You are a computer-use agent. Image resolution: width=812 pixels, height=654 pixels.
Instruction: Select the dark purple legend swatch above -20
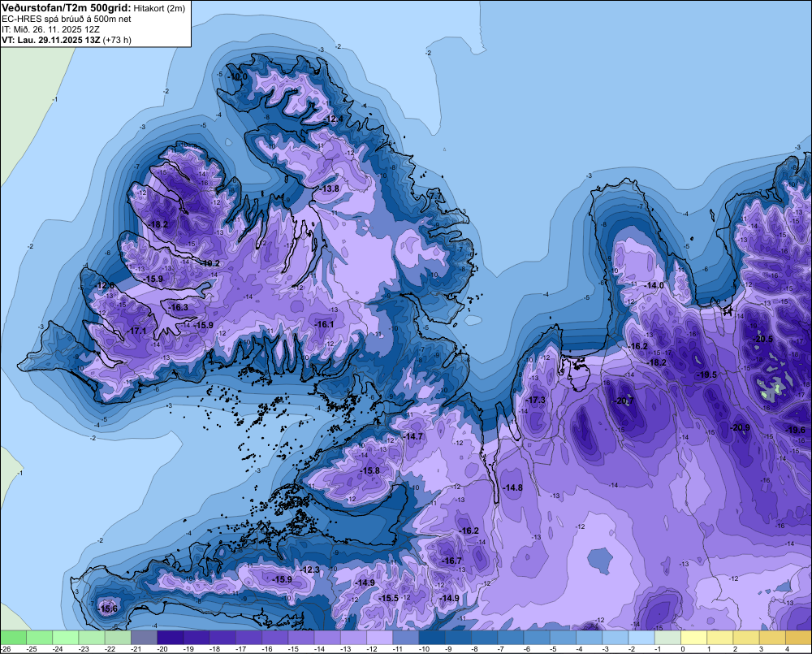tap(170, 638)
